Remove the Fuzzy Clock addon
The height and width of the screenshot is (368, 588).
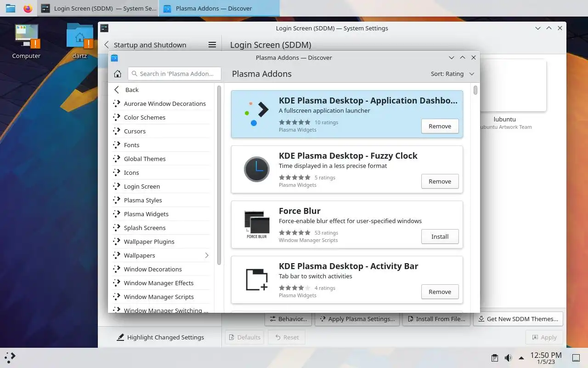click(440, 181)
